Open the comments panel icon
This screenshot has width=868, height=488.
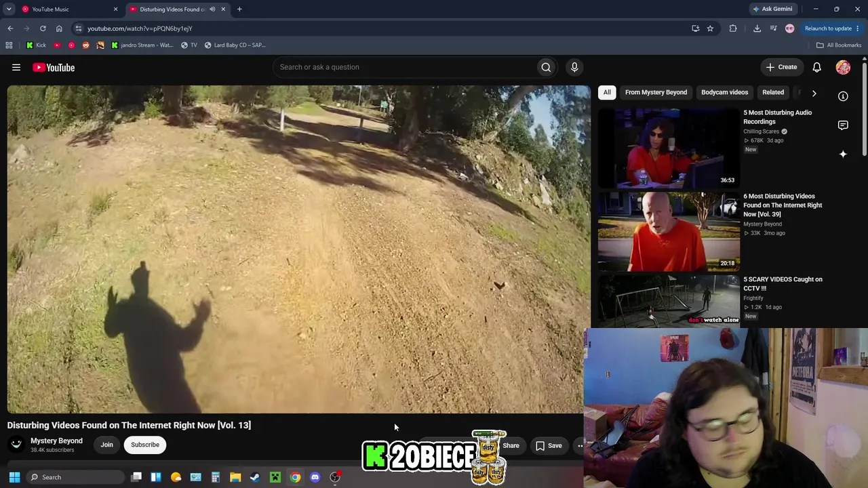[x=843, y=125]
